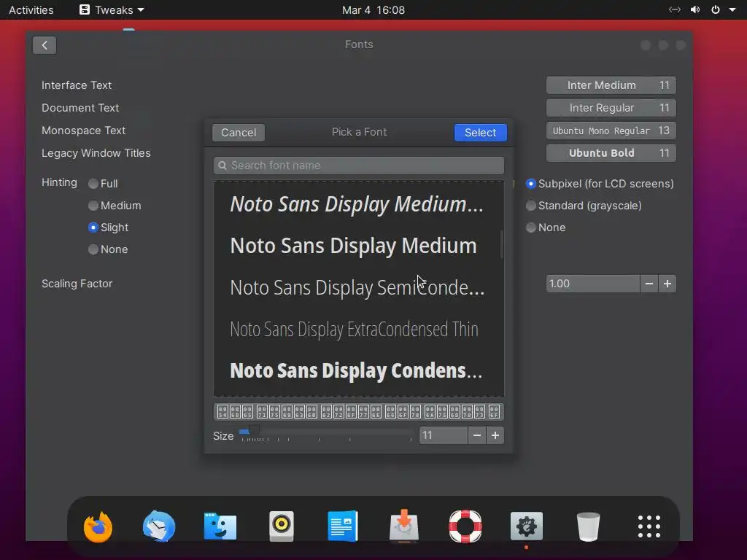Show all applications grid
747x560 pixels.
tap(649, 526)
